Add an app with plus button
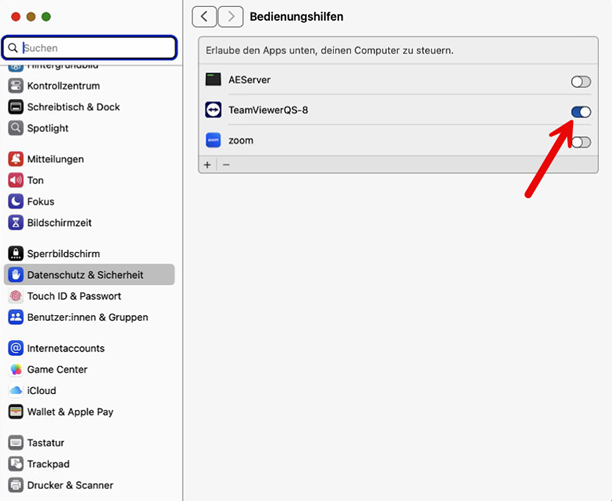The image size is (612, 501). click(208, 164)
